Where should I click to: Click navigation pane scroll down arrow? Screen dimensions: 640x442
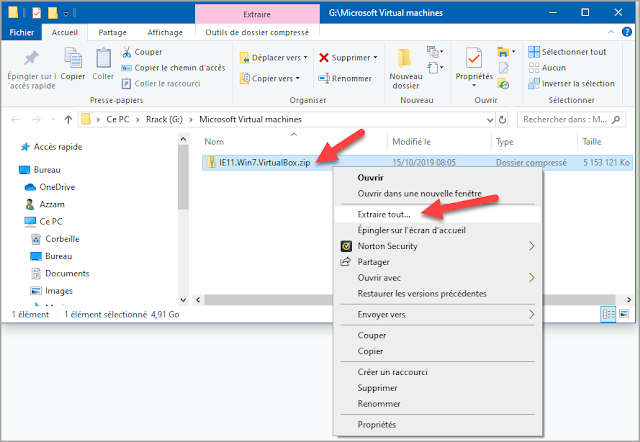click(x=183, y=300)
